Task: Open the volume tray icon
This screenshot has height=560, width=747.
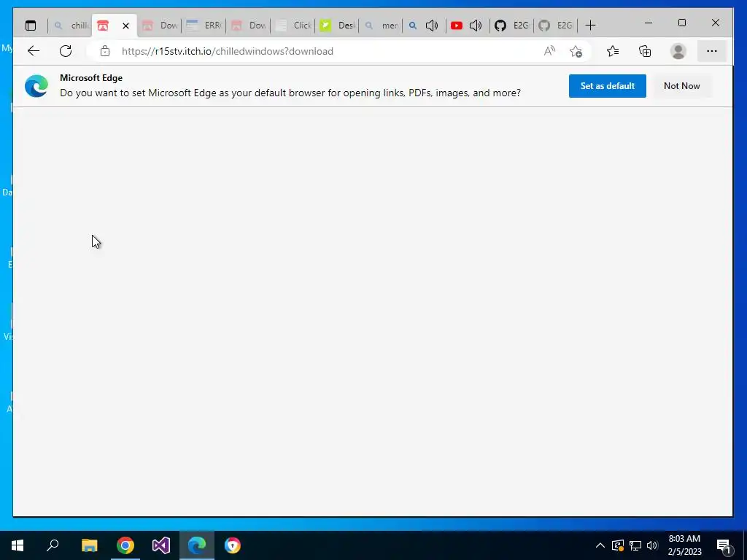Action: 652,545
